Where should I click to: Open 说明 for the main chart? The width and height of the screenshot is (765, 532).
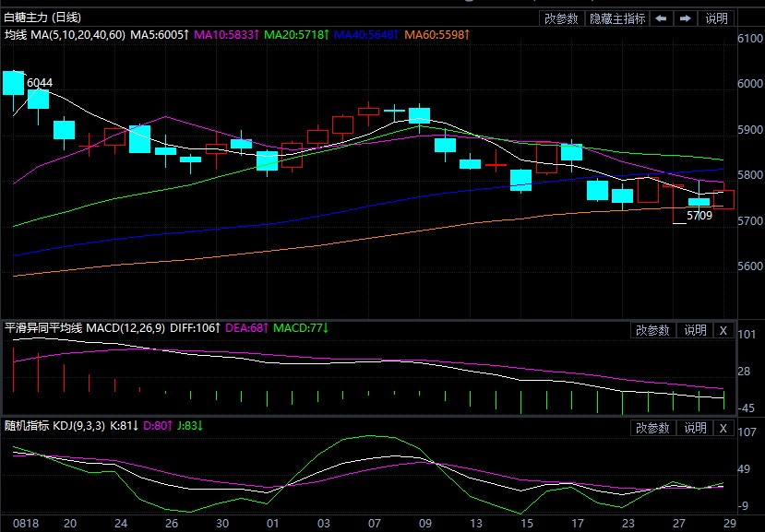716,18
